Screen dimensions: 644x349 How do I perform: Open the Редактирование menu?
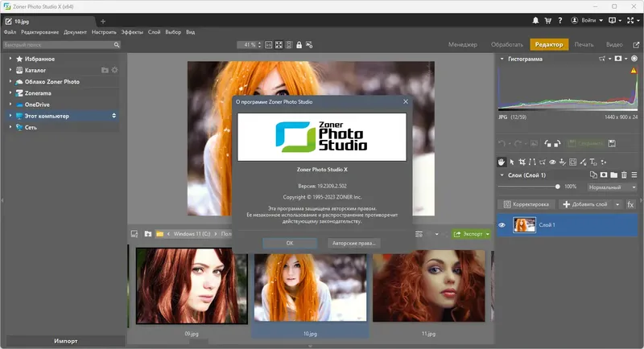pos(39,32)
